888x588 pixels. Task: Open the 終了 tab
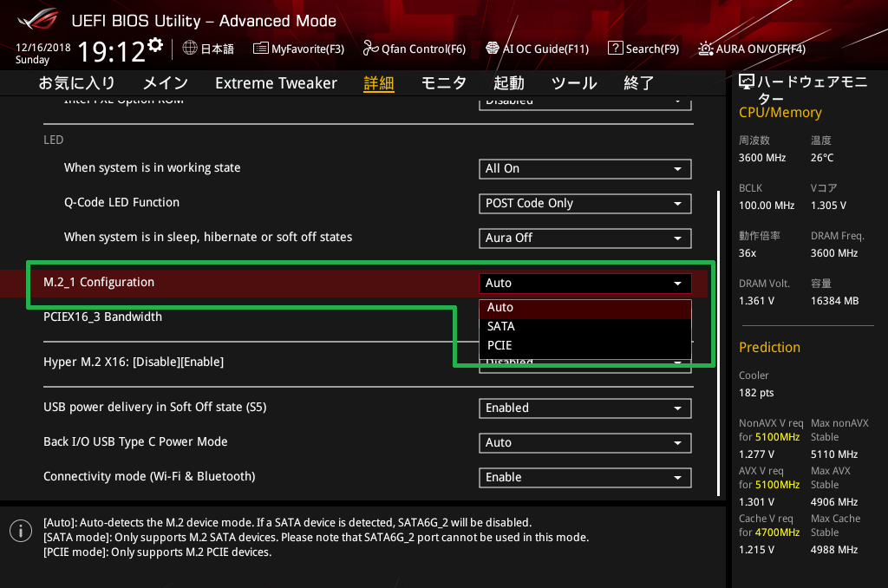tap(639, 82)
